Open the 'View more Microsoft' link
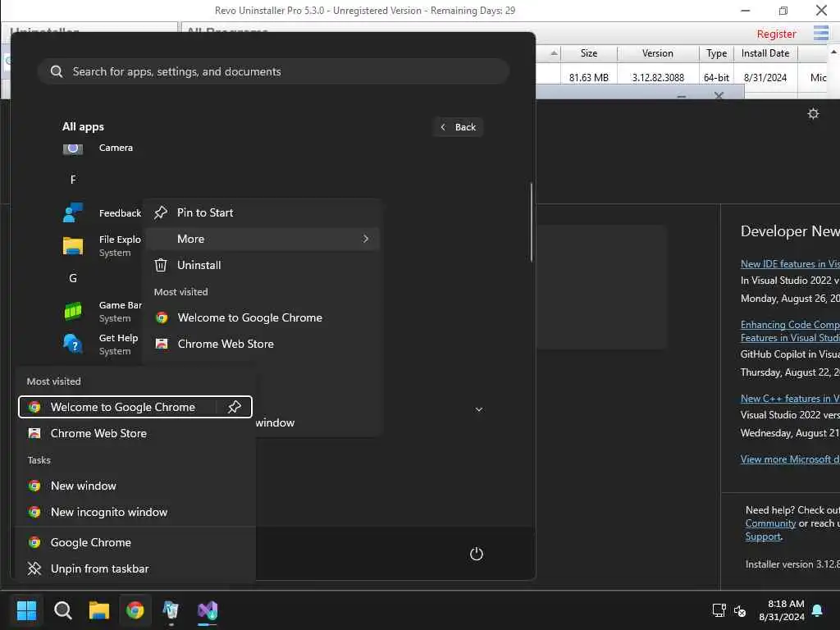The height and width of the screenshot is (630, 840). [790, 459]
